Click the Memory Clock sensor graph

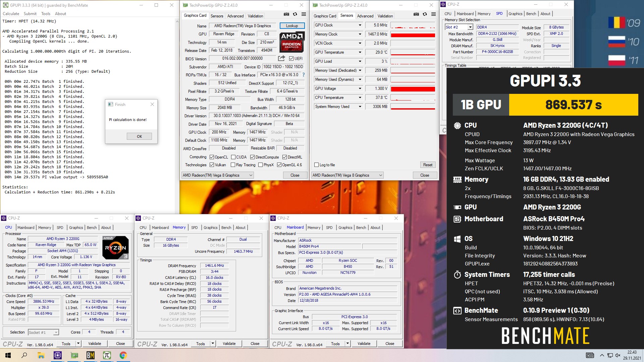click(413, 34)
